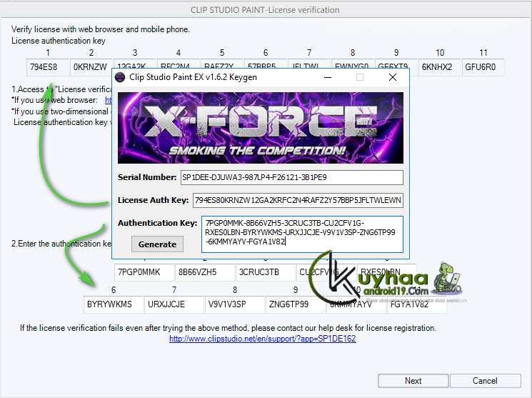Click the Cancel button
Screen dimensions: 532x398
pyautogui.click(x=485, y=381)
